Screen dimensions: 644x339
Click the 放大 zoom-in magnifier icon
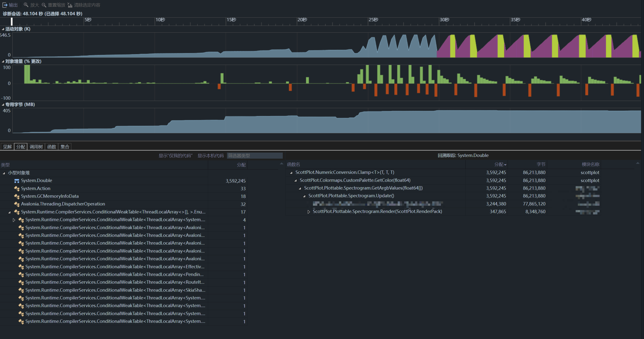(26, 5)
